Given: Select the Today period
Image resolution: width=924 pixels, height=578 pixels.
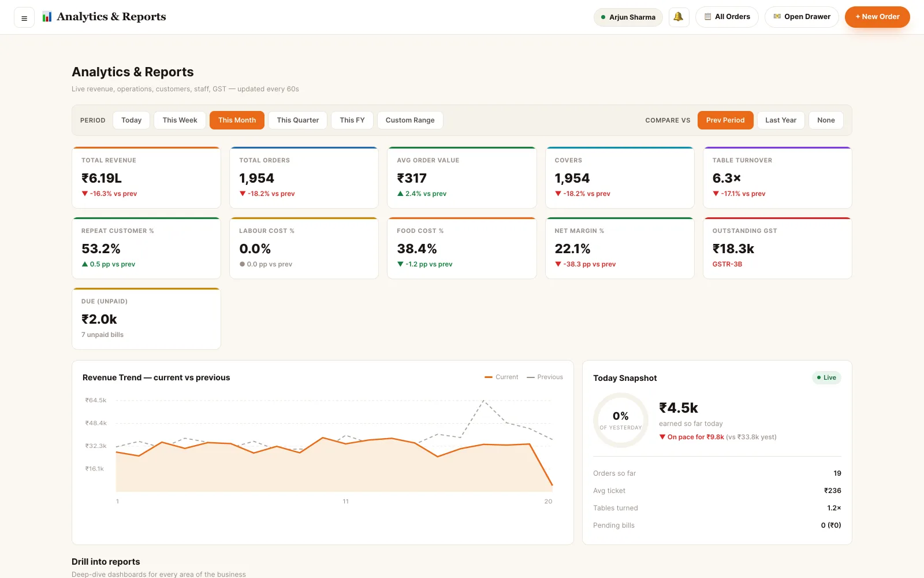Looking at the screenshot, I should pyautogui.click(x=132, y=120).
